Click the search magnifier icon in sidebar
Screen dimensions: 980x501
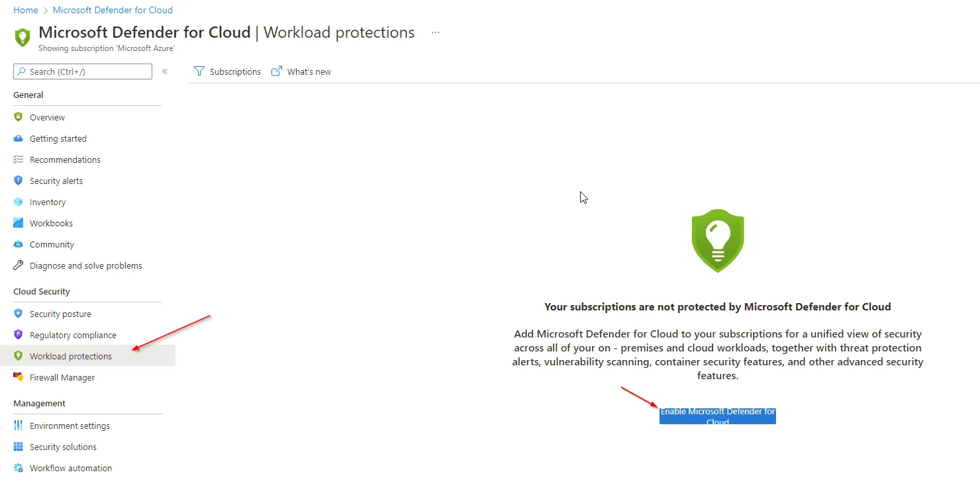[x=22, y=71]
